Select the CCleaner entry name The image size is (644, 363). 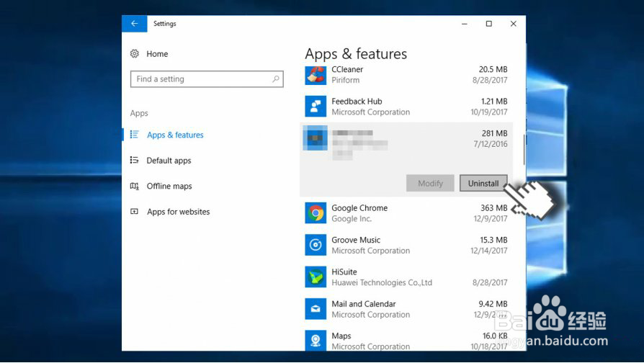(347, 69)
